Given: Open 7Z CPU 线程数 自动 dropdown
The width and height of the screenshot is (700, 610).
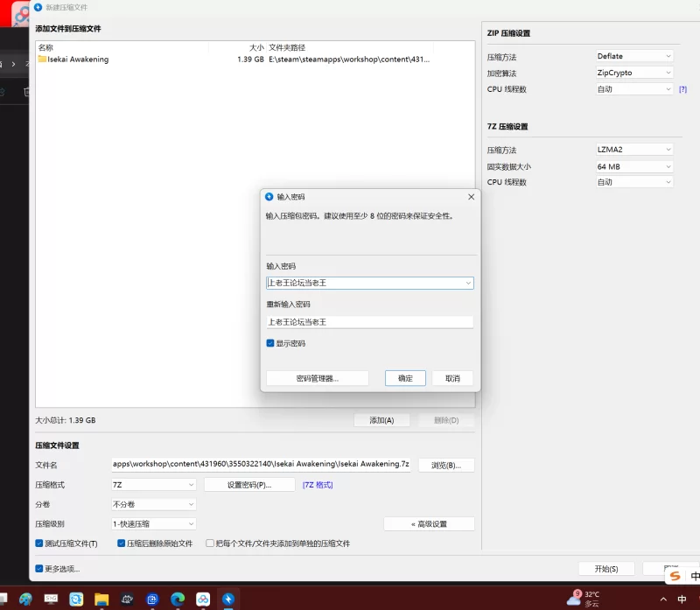Looking at the screenshot, I should [634, 182].
